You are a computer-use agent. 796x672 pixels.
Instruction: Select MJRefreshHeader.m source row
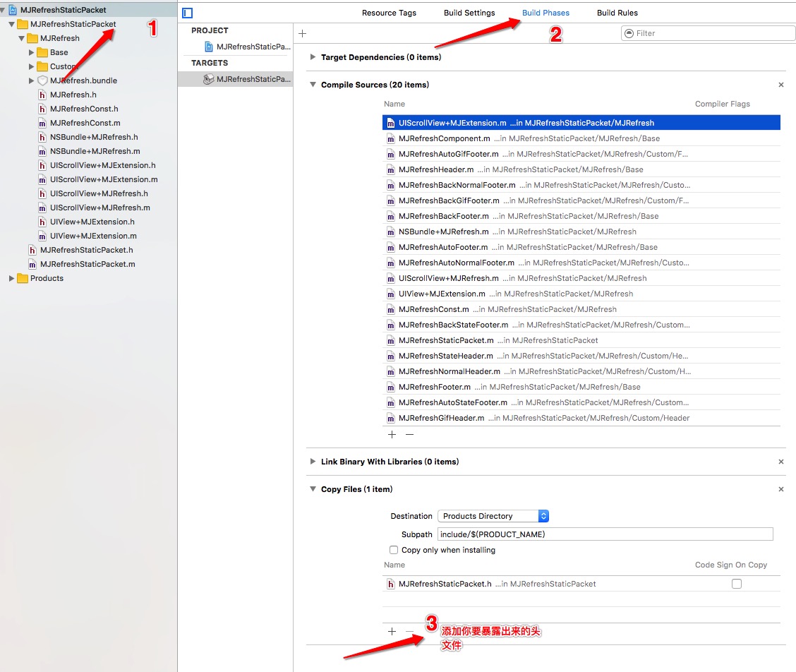(581, 169)
